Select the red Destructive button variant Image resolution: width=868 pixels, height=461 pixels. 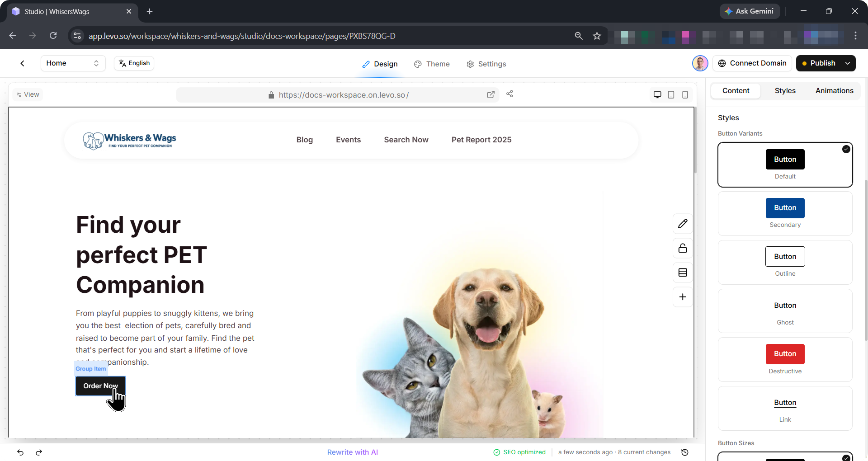pyautogui.click(x=785, y=359)
